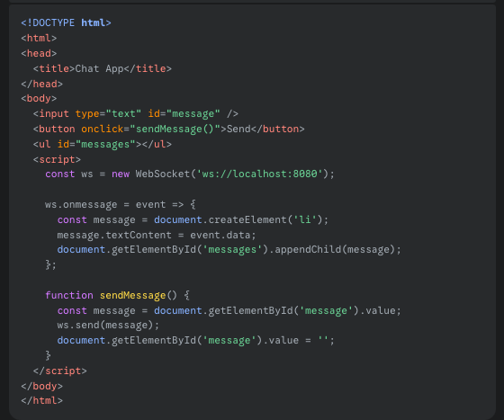This screenshot has width=504, height=420.
Task: Click the opening html tag
Action: coord(39,38)
